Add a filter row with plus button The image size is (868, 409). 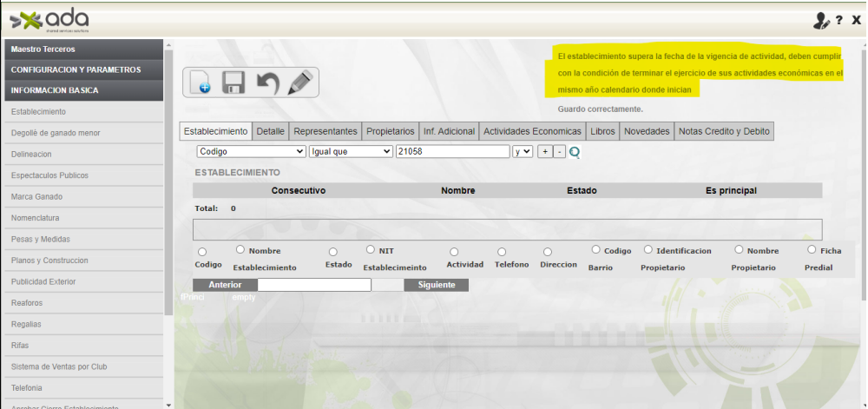point(545,151)
